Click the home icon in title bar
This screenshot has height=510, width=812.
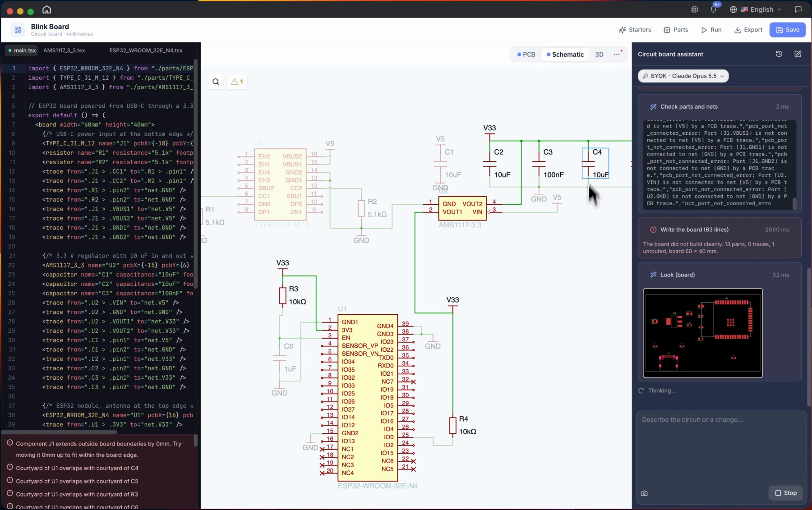pyautogui.click(x=46, y=9)
